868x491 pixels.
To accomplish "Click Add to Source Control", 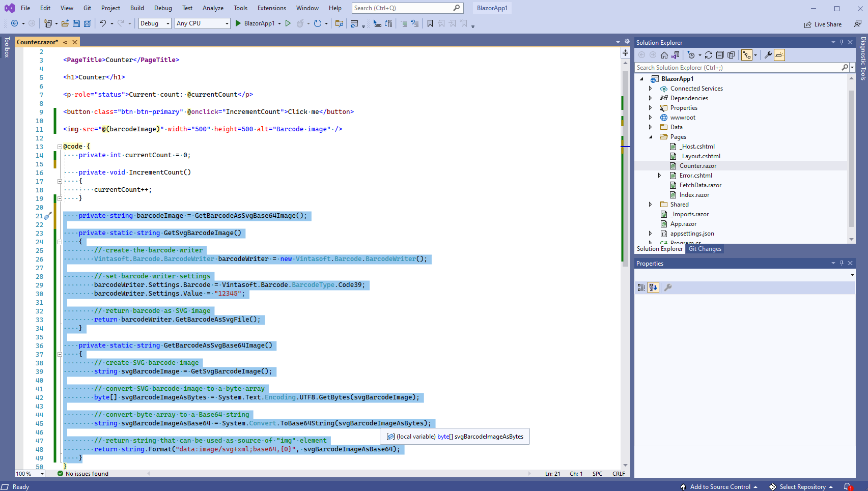I will pyautogui.click(x=719, y=487).
